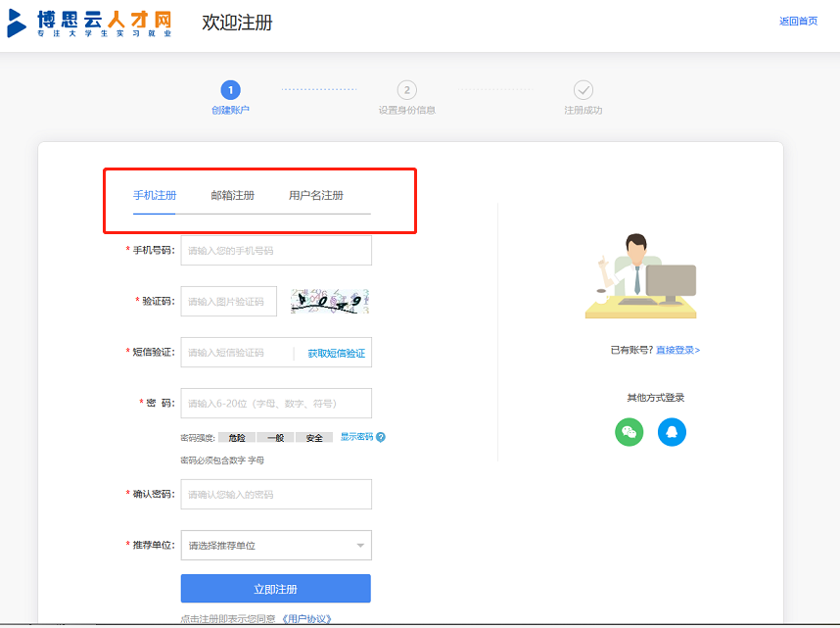Click step 2 设置身份信息 circle icon

tap(406, 90)
